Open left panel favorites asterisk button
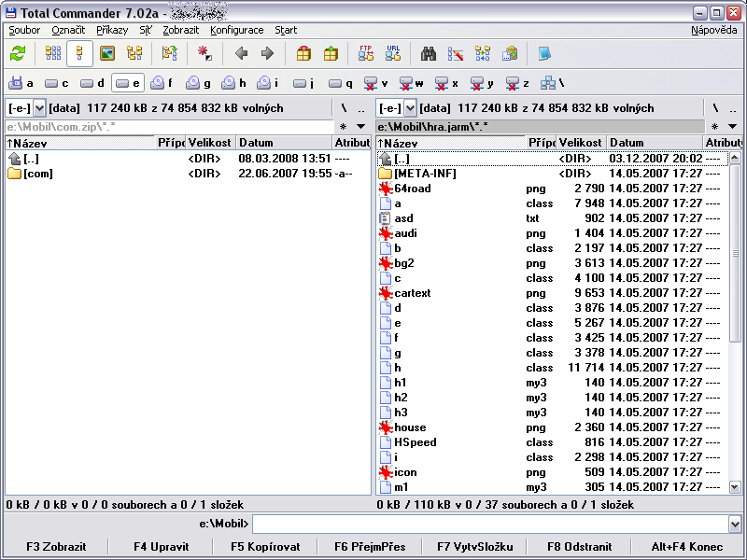Screen dimensions: 747x560 pos(343,127)
